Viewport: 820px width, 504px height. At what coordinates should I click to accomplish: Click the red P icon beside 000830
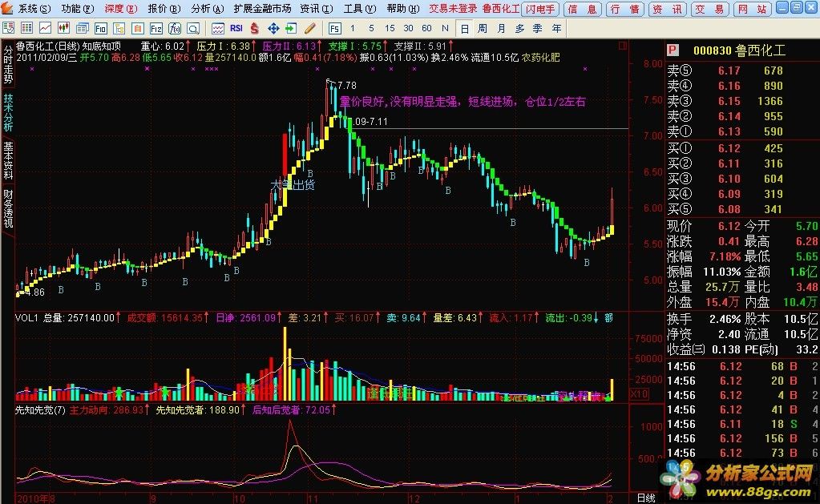673,50
